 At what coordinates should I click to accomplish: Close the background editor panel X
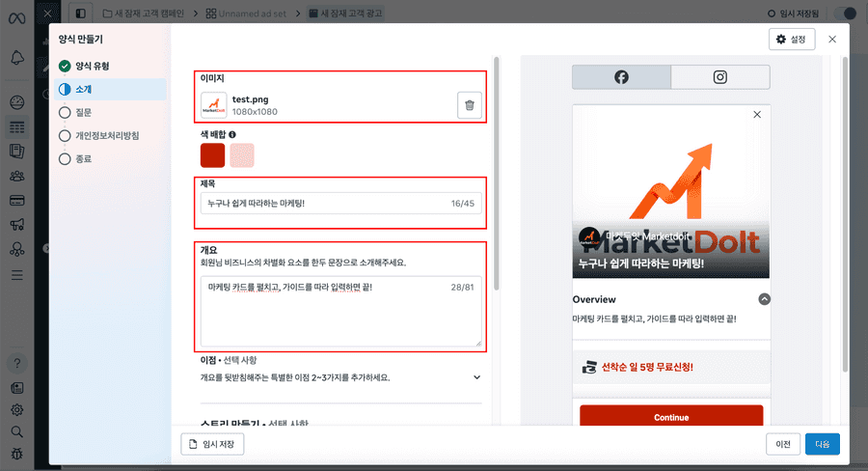tap(47, 14)
